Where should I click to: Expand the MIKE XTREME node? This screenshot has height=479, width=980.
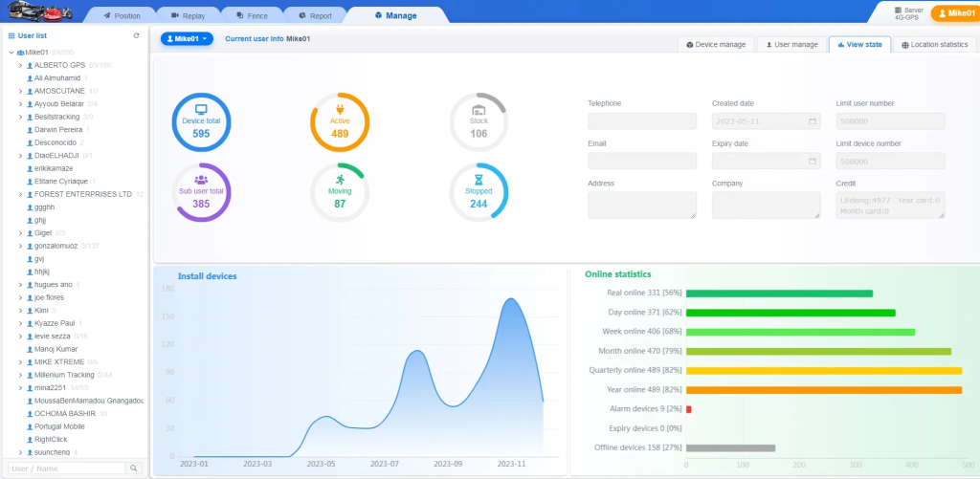[x=21, y=362]
